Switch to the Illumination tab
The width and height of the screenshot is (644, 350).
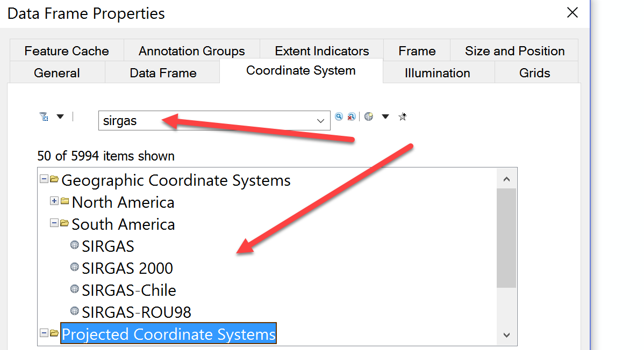coord(437,73)
